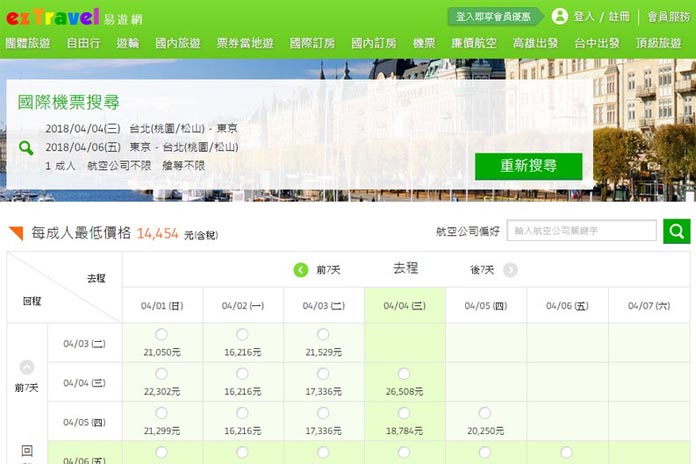Open the 會員服務 link
Viewport: 696px width, 464px height.
[x=668, y=16]
